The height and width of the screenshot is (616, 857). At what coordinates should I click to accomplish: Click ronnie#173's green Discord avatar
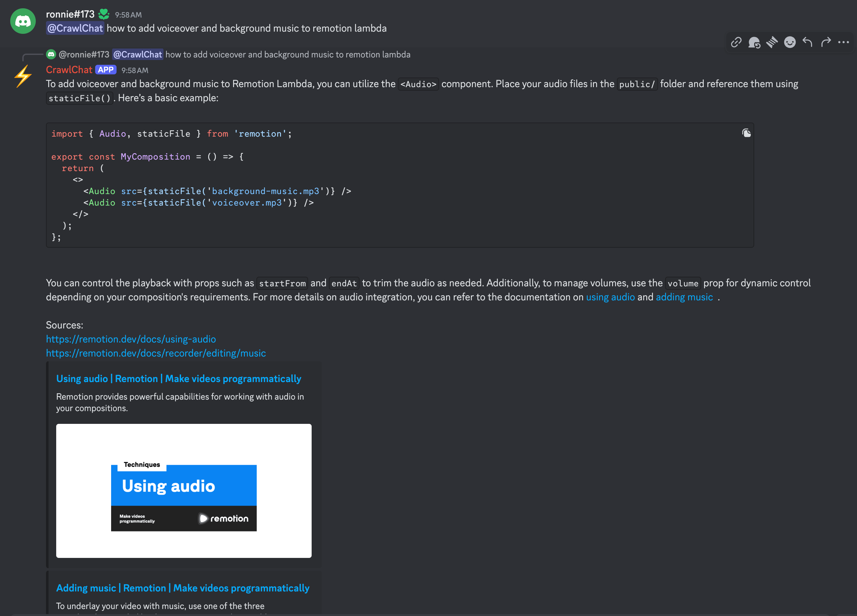coord(23,21)
